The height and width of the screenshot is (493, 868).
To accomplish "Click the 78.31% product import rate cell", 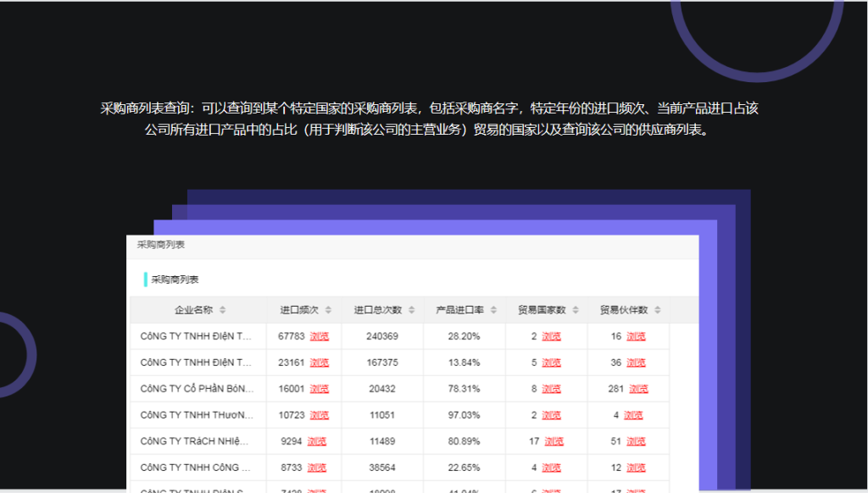I will (x=464, y=389).
